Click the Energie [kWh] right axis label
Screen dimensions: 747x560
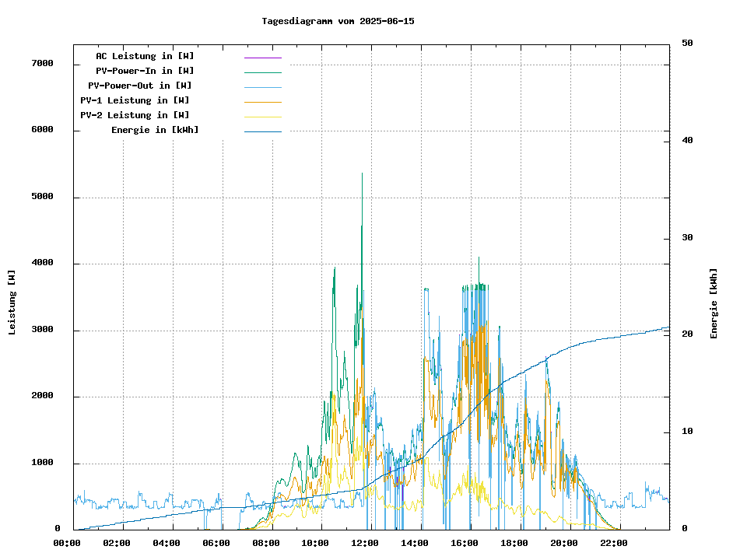pos(714,303)
